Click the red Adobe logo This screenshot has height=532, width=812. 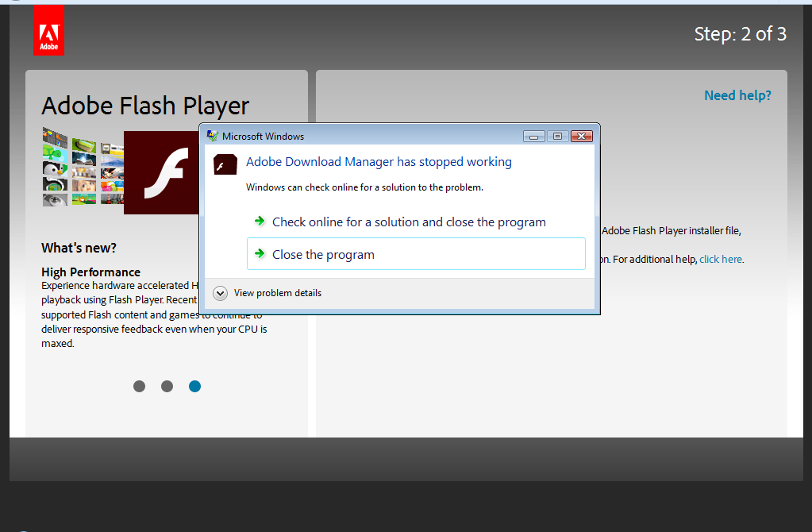pos(48,30)
